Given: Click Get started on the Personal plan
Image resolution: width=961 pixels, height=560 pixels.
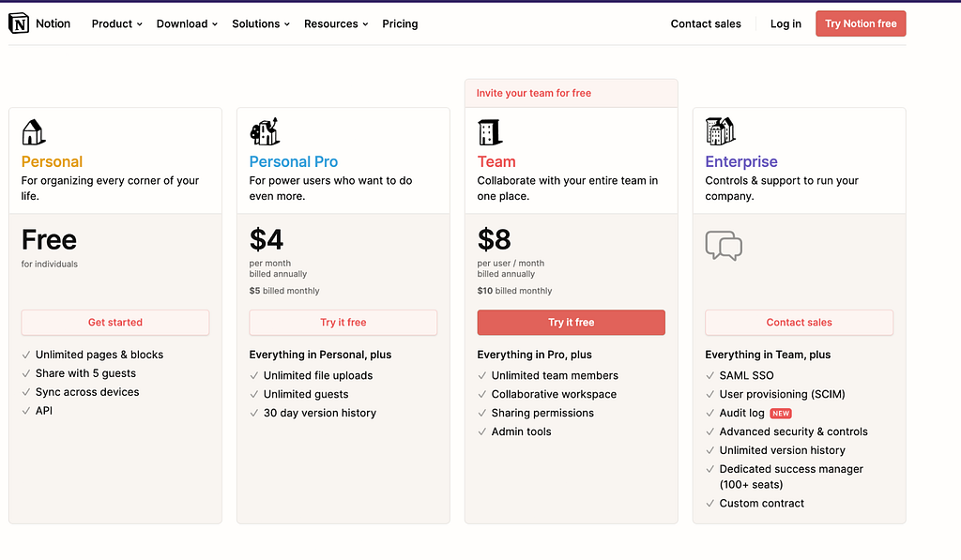Looking at the screenshot, I should [x=115, y=323].
